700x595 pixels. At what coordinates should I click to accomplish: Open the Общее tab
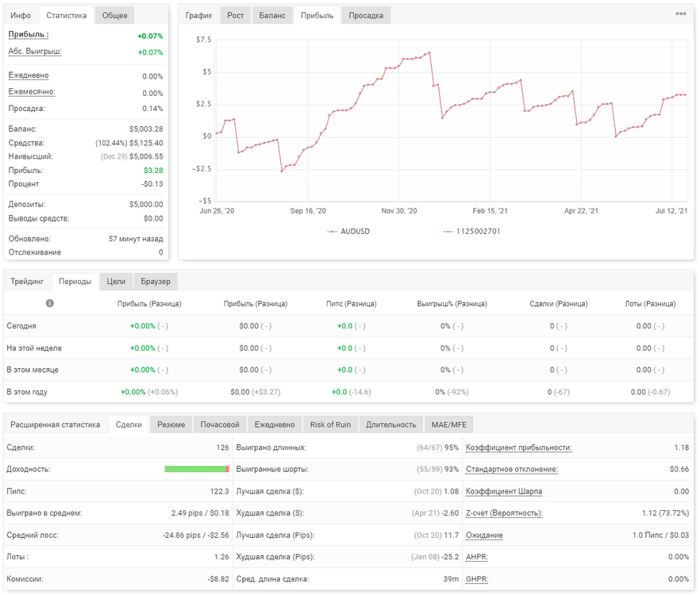coord(115,15)
